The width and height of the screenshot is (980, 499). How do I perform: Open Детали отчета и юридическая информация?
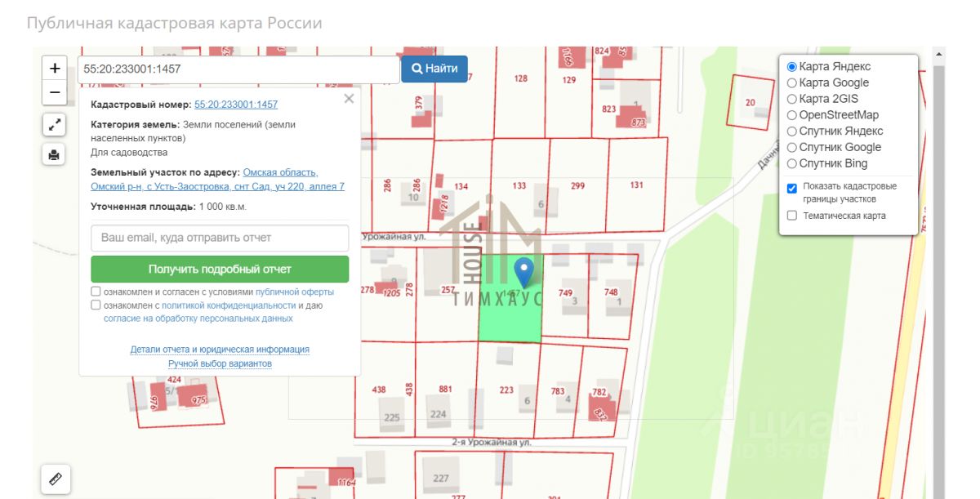point(220,350)
